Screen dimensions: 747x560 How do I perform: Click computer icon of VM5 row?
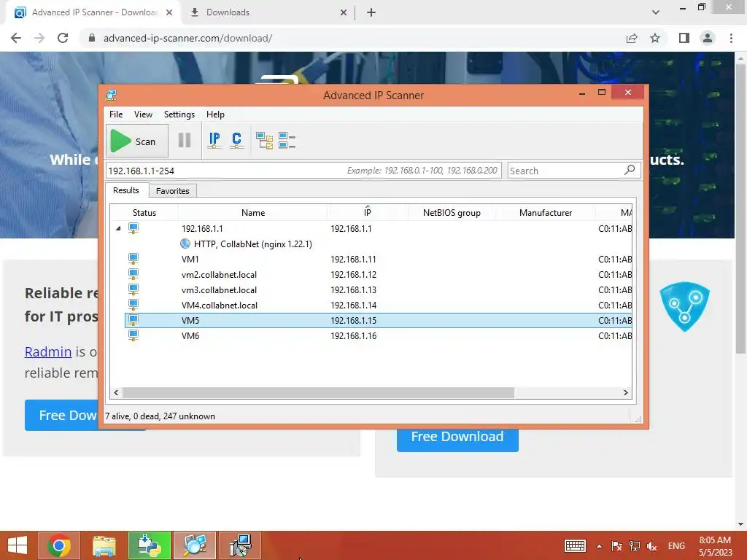133,320
